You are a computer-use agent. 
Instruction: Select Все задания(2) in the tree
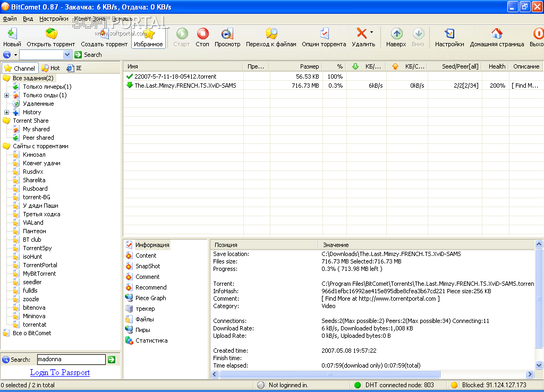tap(33, 78)
